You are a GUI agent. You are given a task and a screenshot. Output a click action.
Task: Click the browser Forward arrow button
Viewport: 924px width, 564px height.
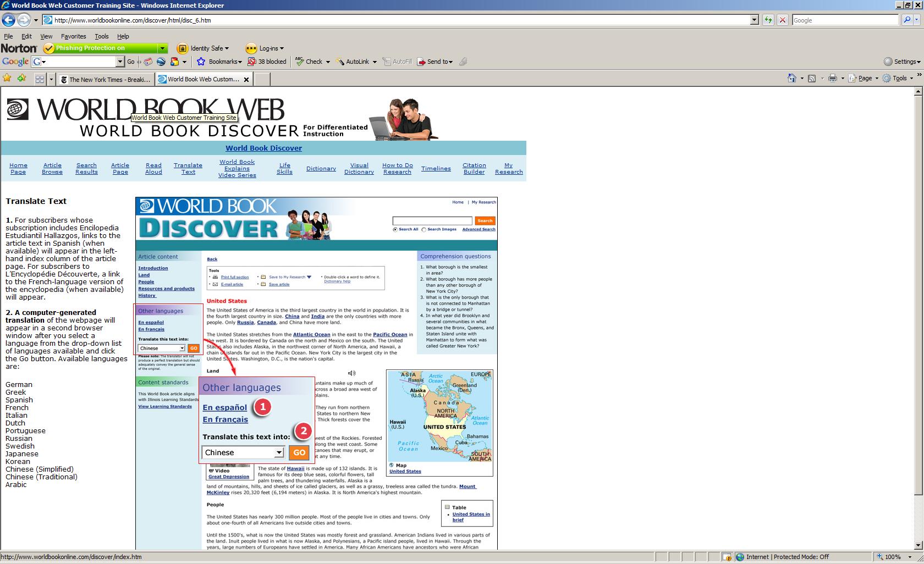click(24, 20)
